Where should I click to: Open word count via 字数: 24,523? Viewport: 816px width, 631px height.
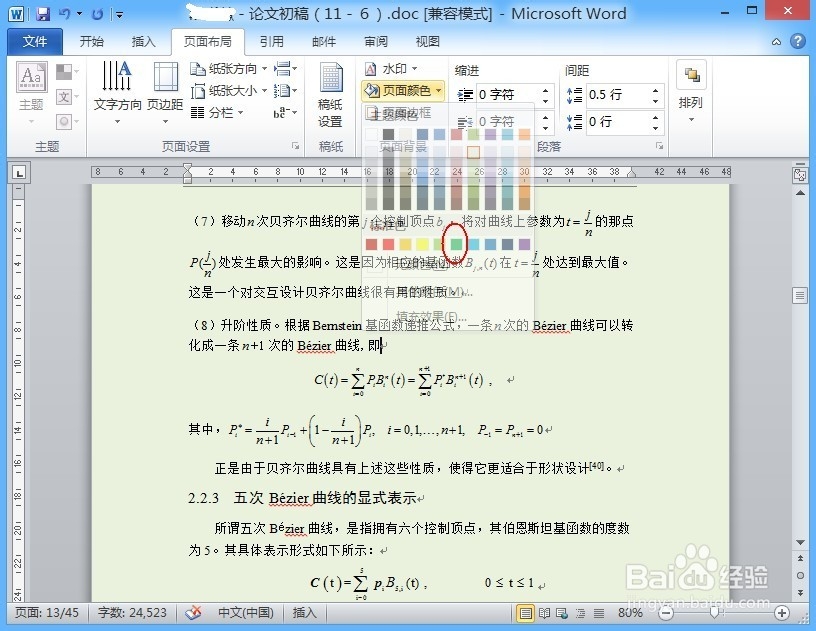(132, 613)
